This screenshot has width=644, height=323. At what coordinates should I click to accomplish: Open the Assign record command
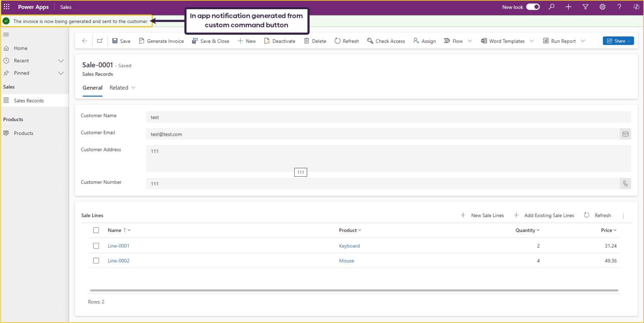[424, 41]
